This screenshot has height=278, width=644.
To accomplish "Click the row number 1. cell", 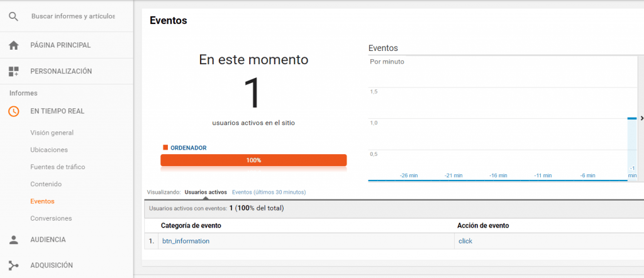I will click(x=152, y=242).
